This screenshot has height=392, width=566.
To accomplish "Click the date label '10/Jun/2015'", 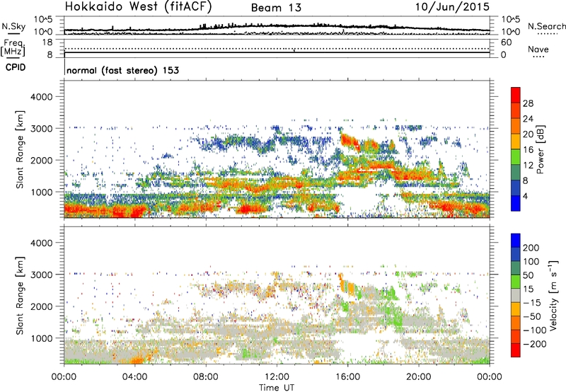I will tap(452, 7).
